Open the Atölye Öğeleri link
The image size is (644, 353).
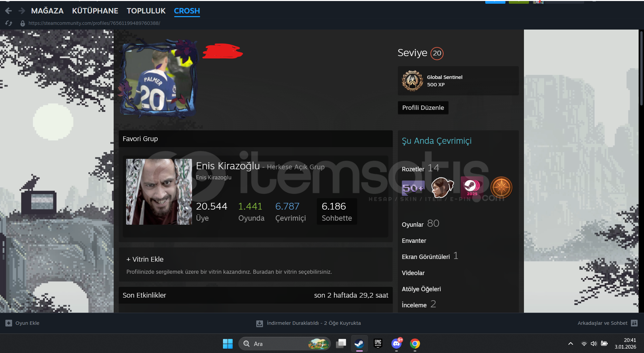click(421, 289)
